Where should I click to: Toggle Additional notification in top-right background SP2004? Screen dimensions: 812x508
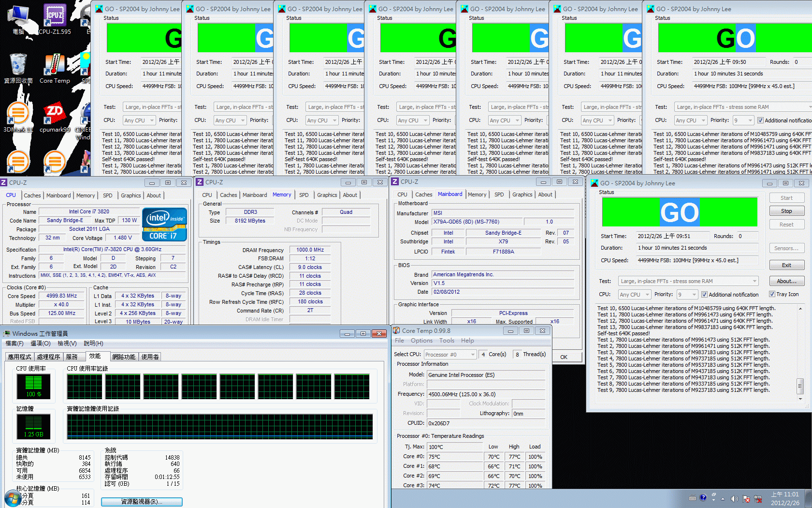[x=760, y=120]
